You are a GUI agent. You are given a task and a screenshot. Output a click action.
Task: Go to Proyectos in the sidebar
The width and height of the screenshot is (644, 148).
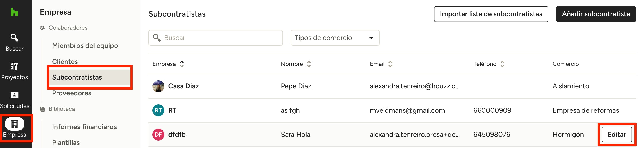click(x=15, y=71)
